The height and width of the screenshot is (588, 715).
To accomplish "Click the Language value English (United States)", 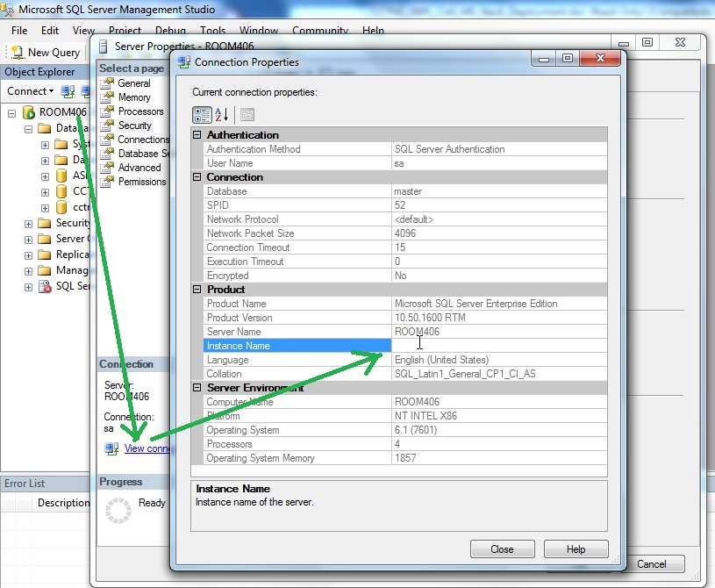I will click(441, 360).
